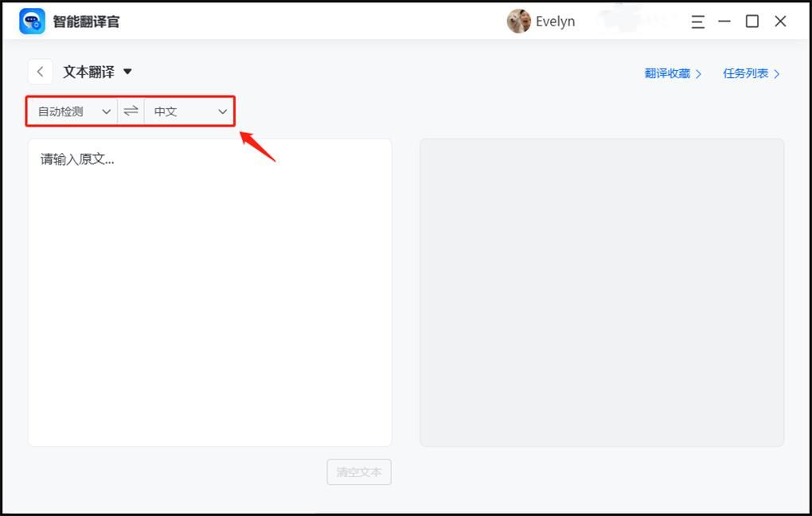Image resolution: width=812 pixels, height=516 pixels.
Task: Expand the 中文 target language dropdown
Action: click(x=189, y=111)
